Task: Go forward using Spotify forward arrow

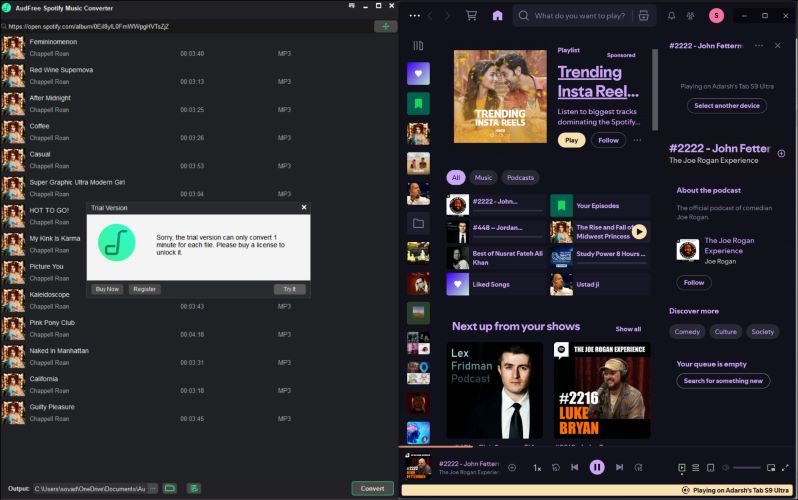Action: coord(447,16)
